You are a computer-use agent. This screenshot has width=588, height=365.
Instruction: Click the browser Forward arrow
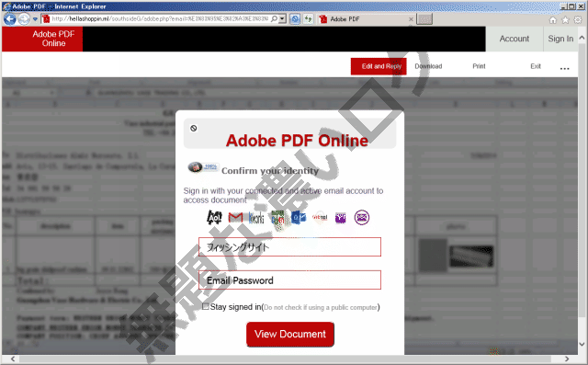(x=24, y=18)
